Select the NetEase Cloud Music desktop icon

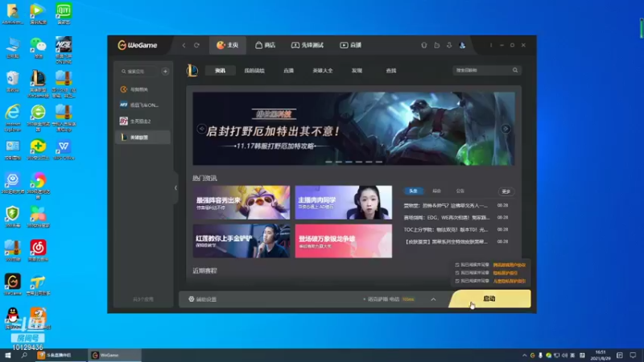click(x=38, y=250)
